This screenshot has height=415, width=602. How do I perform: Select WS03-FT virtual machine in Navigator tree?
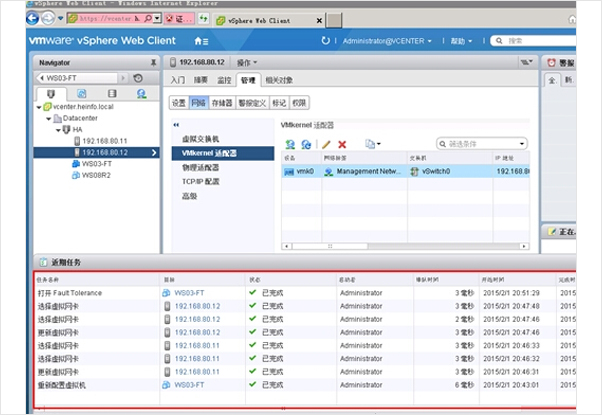coord(92,164)
